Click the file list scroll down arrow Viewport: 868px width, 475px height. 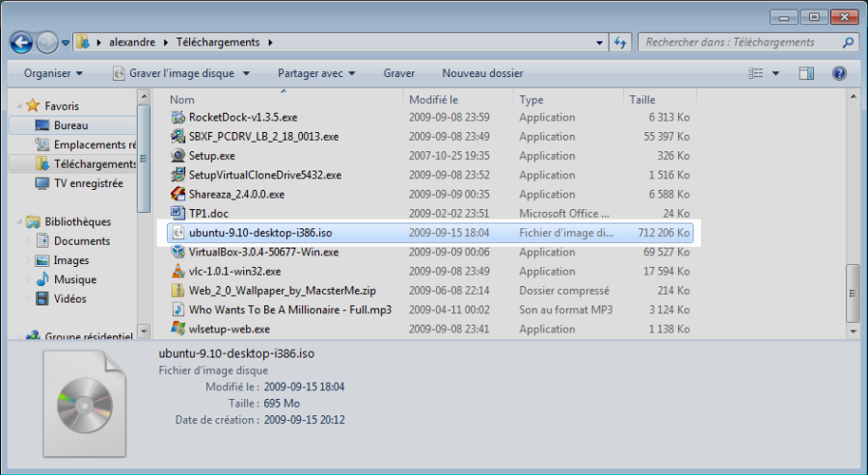(x=853, y=331)
